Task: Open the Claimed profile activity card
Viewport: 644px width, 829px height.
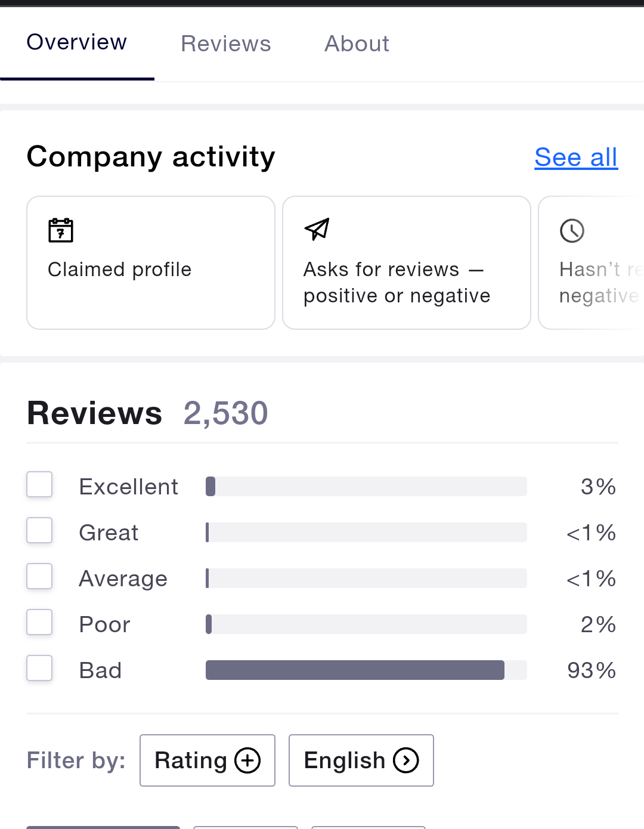Action: 151,262
